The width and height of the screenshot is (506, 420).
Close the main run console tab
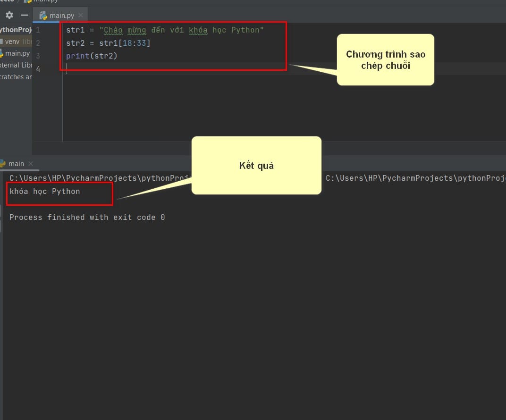[x=31, y=164]
